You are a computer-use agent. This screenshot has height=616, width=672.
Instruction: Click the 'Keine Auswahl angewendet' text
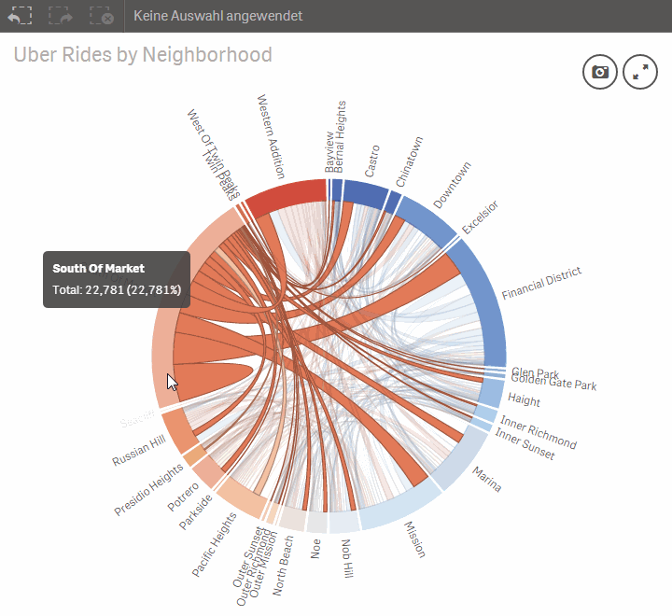click(217, 16)
